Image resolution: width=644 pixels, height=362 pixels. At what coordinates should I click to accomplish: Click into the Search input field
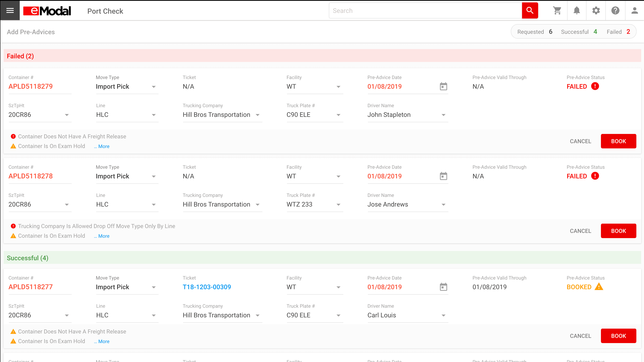point(425,10)
